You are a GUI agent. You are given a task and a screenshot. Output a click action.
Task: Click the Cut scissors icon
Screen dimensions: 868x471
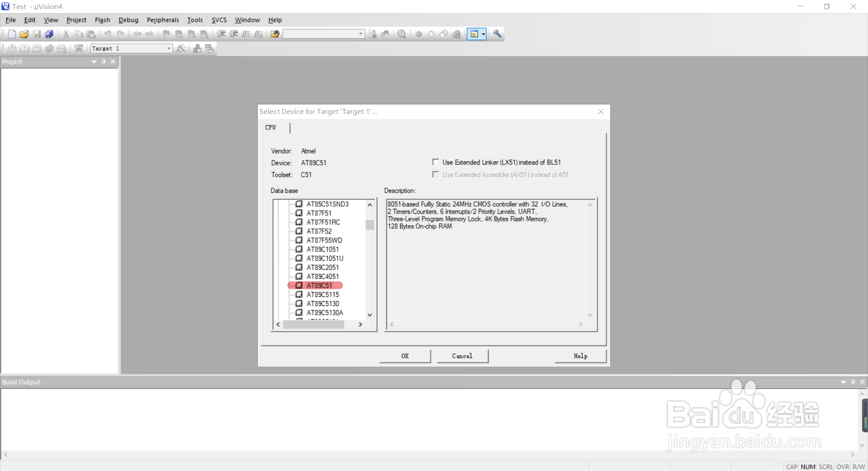[x=66, y=34]
